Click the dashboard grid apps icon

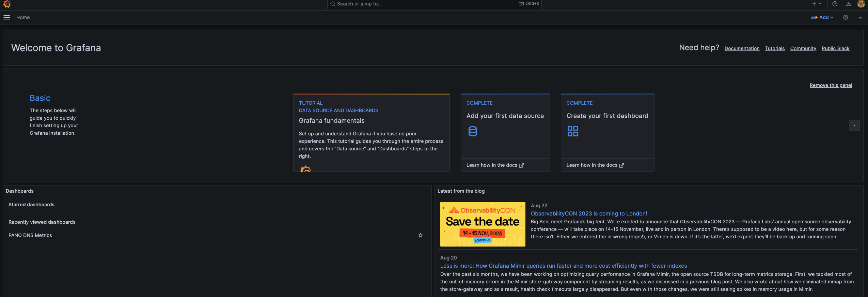click(572, 131)
